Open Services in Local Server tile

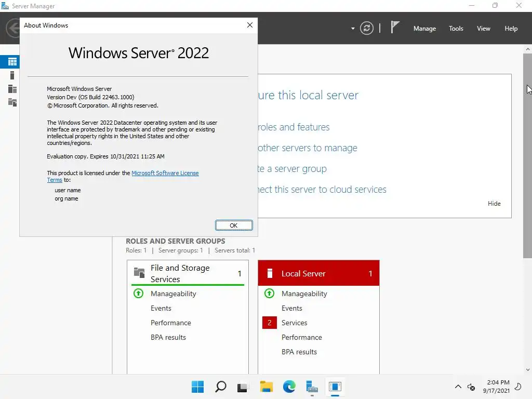click(294, 323)
